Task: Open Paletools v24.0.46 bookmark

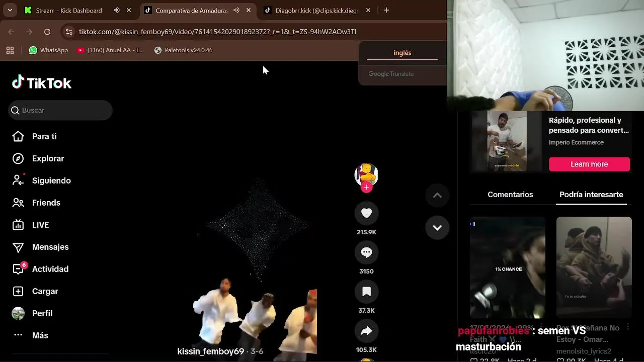Action: (183, 50)
